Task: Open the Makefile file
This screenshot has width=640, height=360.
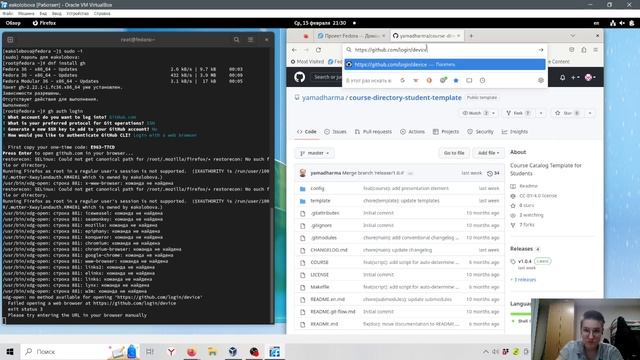Action: coord(320,287)
